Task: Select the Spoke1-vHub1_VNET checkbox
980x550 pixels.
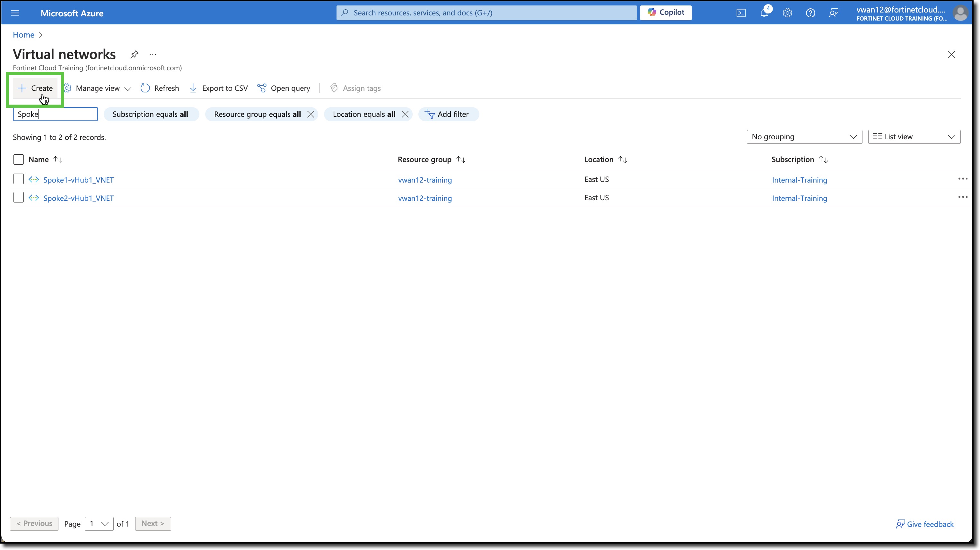Action: click(x=18, y=179)
